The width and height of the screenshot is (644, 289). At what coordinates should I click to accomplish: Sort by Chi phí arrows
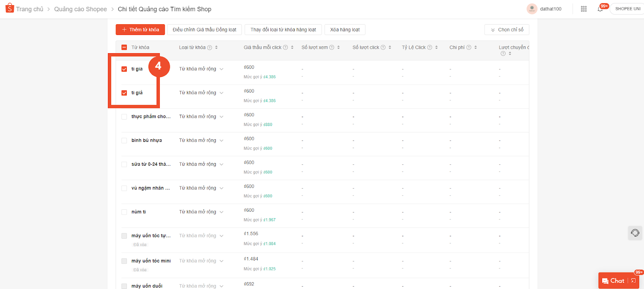tap(475, 47)
